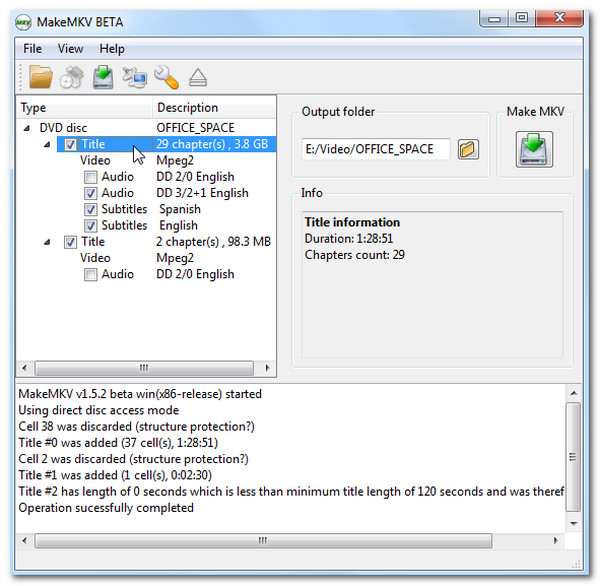This screenshot has width=600, height=586.
Task: Click log line 'Title #1 was added'
Action: click(115, 475)
